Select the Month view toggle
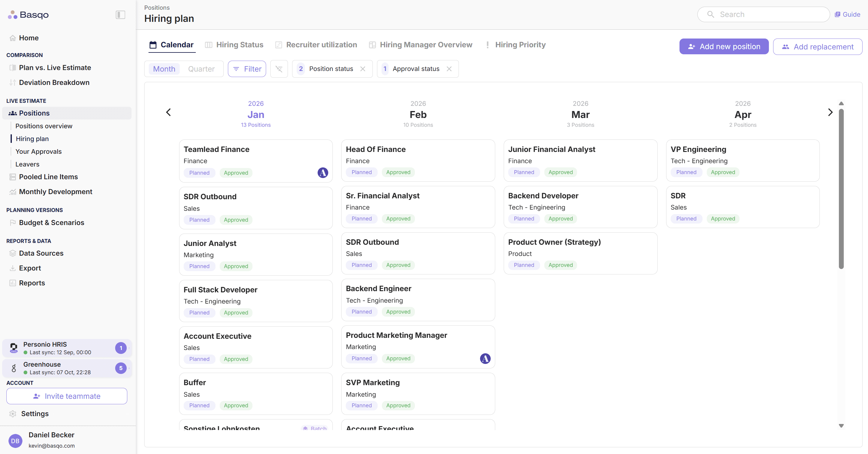Screen dimensions: 868x454 [164, 69]
